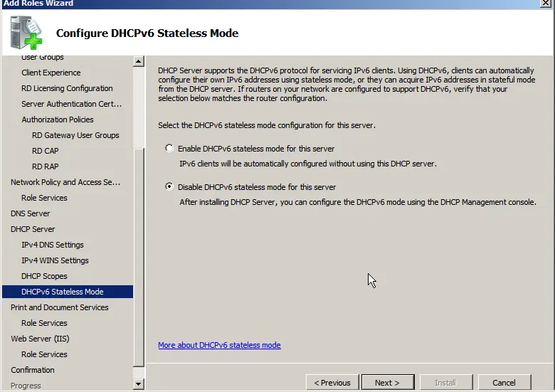Go back with the Previous button
This screenshot has height=392, width=555.
332,382
